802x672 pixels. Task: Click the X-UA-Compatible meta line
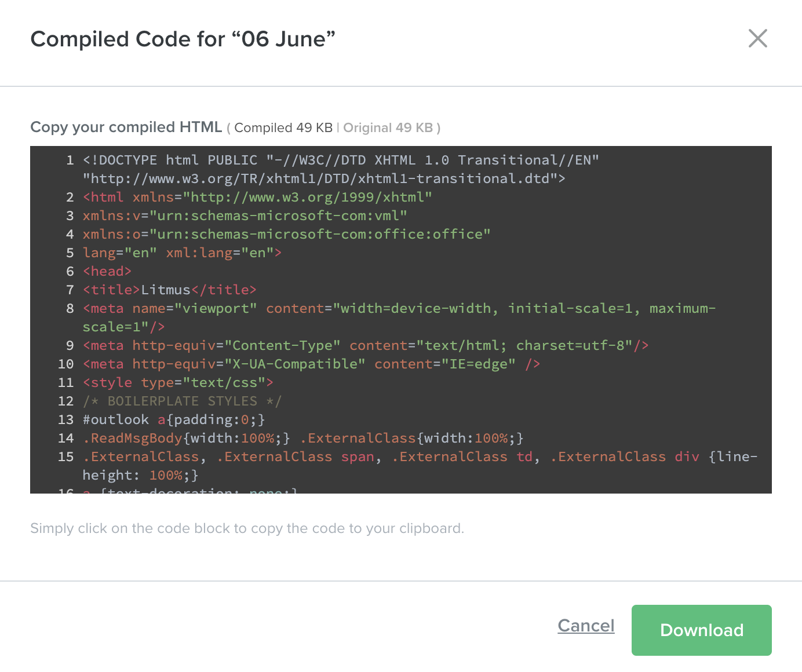click(311, 364)
